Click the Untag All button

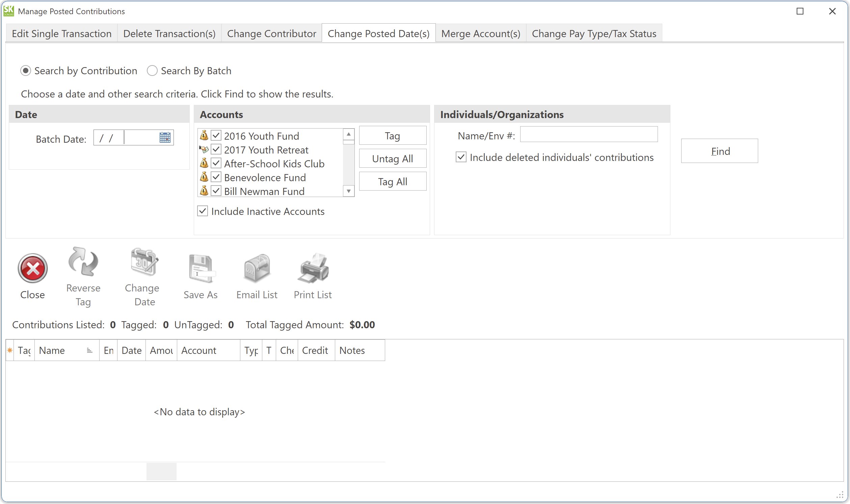coord(393,158)
